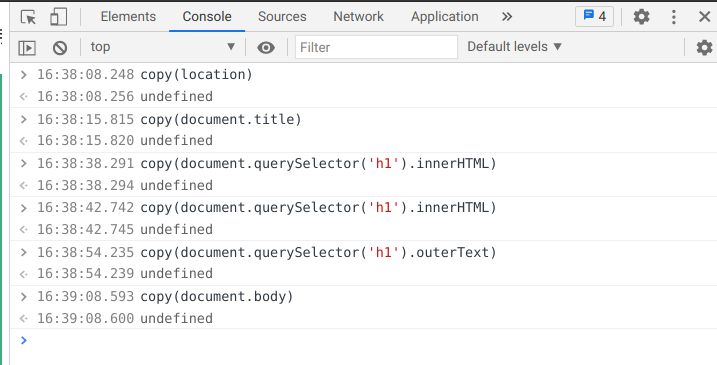Switch to the Sources tab
717x365 pixels.
coord(282,17)
